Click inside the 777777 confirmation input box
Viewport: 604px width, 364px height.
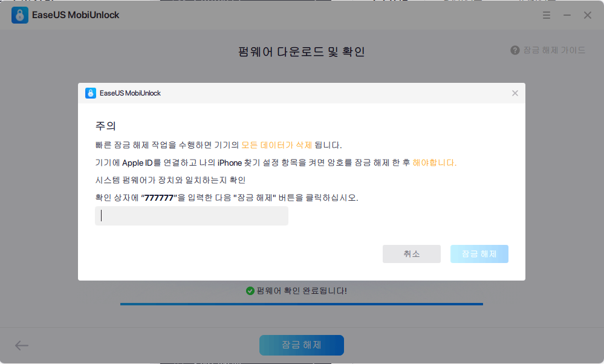(191, 215)
